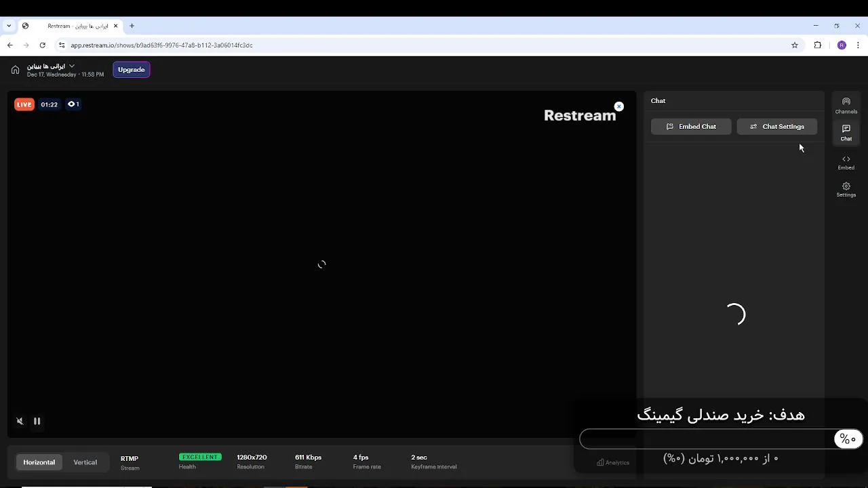Click the LIVE status badge
868x488 pixels.
[24, 104]
